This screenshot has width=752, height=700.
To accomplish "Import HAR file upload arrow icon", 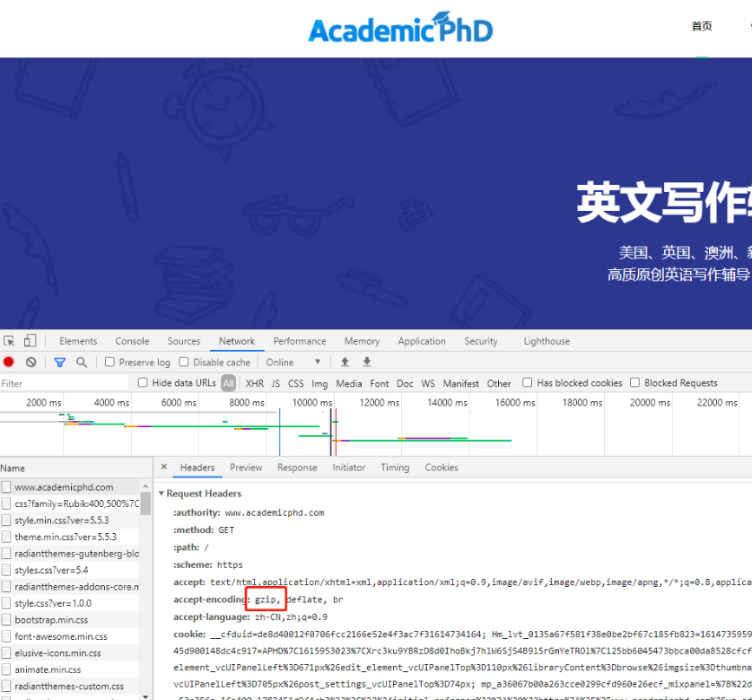I will (x=345, y=362).
